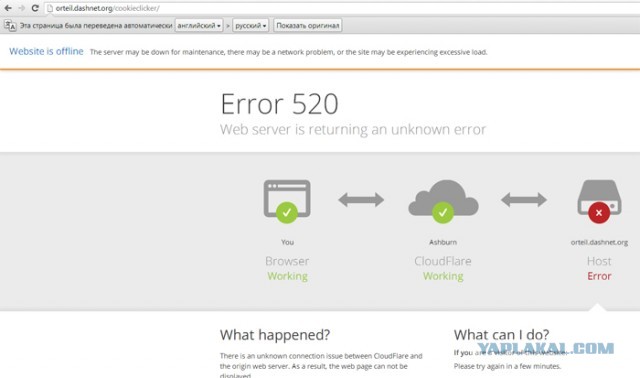
Task: Click 'Please try again in a few minutes.' text
Action: coord(507,366)
